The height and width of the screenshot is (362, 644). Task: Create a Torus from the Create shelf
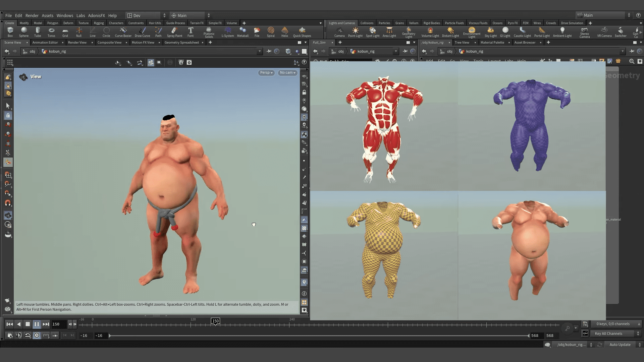click(x=51, y=32)
